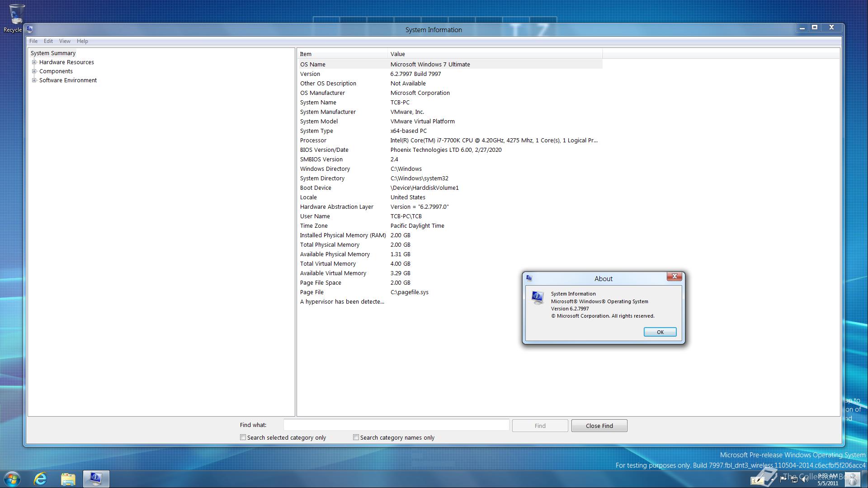Viewport: 868px width, 488px height.
Task: Expand the Components tree node
Action: [x=34, y=71]
